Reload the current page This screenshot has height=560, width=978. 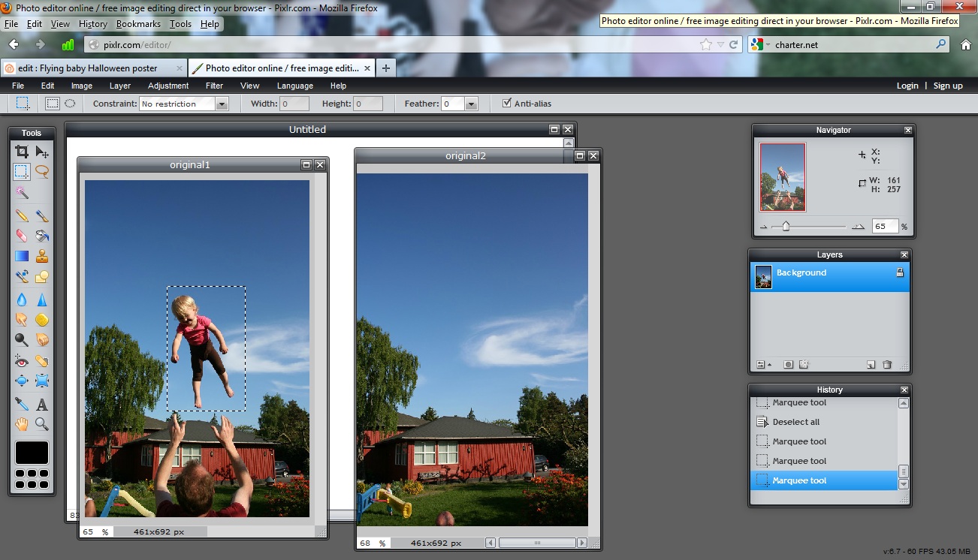click(733, 45)
